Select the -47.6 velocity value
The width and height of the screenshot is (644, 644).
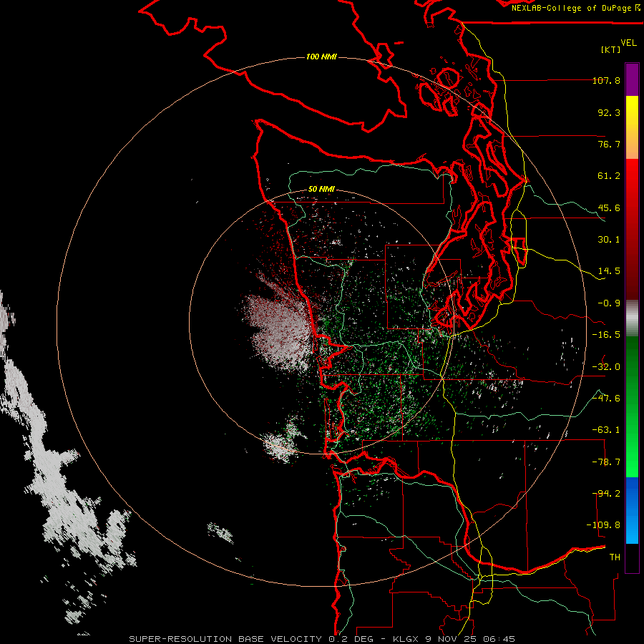click(606, 399)
